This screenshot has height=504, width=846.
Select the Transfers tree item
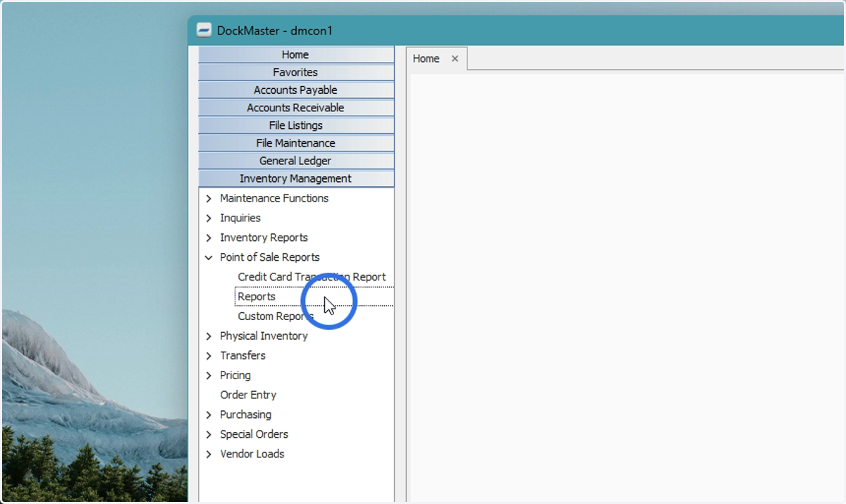tap(243, 355)
